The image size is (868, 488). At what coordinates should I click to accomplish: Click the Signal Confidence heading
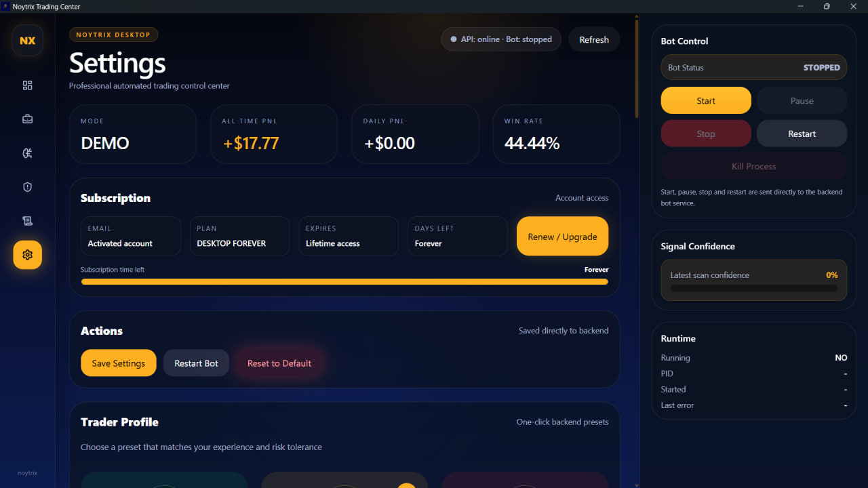[698, 246]
